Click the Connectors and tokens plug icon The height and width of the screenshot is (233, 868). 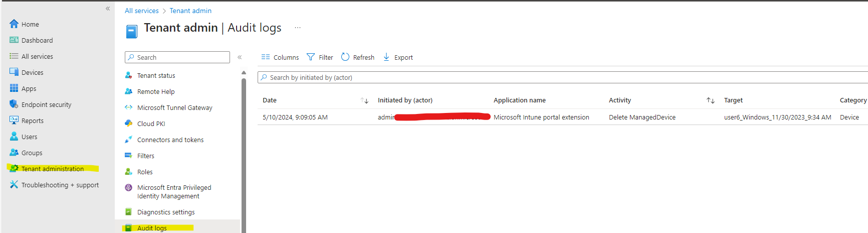(128, 140)
